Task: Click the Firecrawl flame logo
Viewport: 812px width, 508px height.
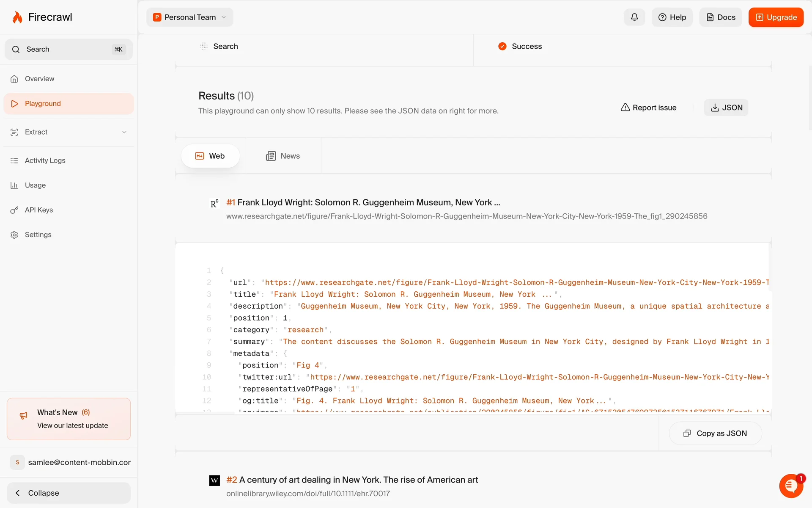Action: coord(17,17)
